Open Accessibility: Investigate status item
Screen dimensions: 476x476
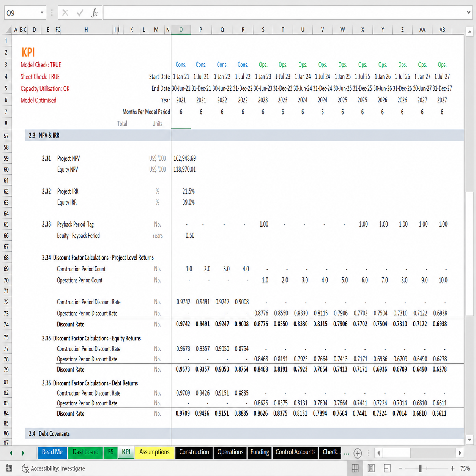pyautogui.click(x=54, y=468)
